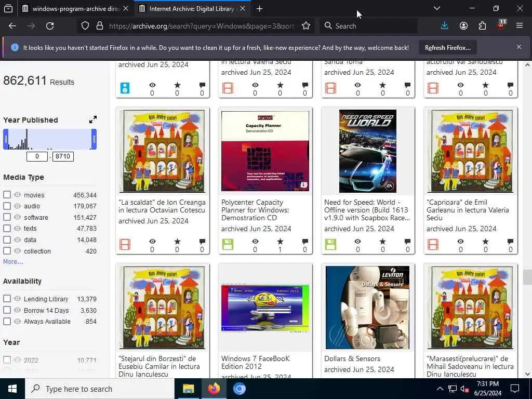This screenshot has height=399, width=532.
Task: Open the extensions puzzle icon
Action: [482, 26]
